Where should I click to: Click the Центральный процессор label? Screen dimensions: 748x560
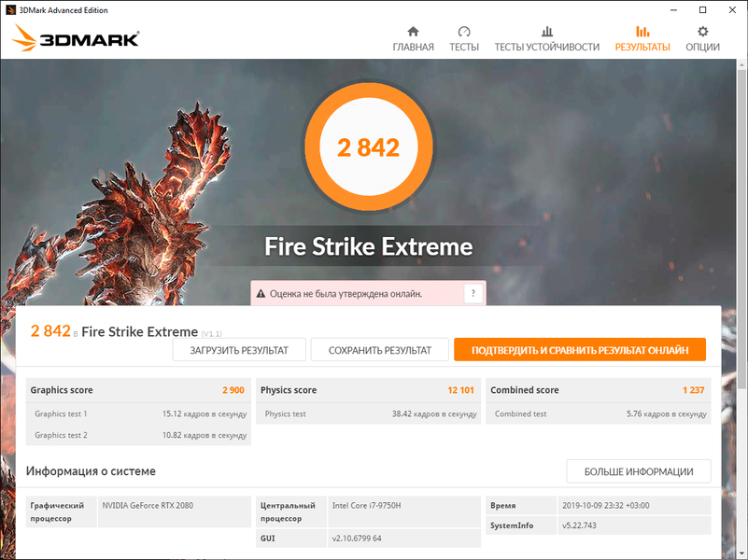click(x=288, y=511)
